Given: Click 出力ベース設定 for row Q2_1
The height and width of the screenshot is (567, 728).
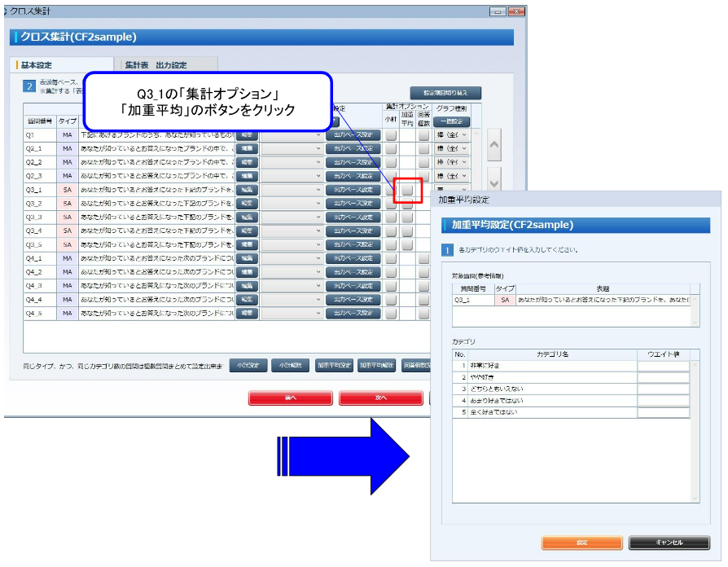Looking at the screenshot, I should pos(353,148).
